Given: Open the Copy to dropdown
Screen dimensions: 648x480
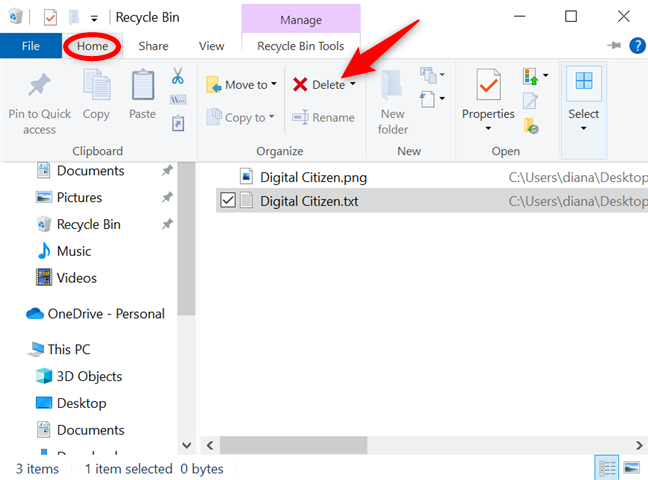Looking at the screenshot, I should pyautogui.click(x=241, y=117).
